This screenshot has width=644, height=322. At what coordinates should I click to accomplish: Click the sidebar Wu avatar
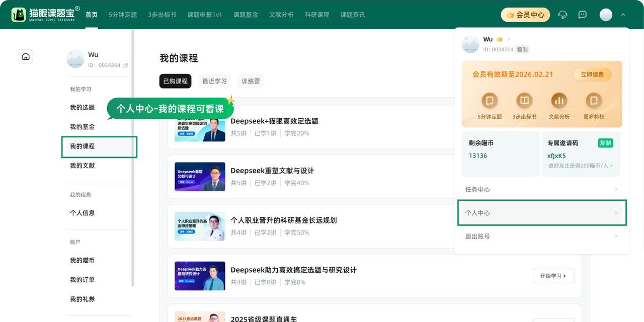tap(75, 59)
